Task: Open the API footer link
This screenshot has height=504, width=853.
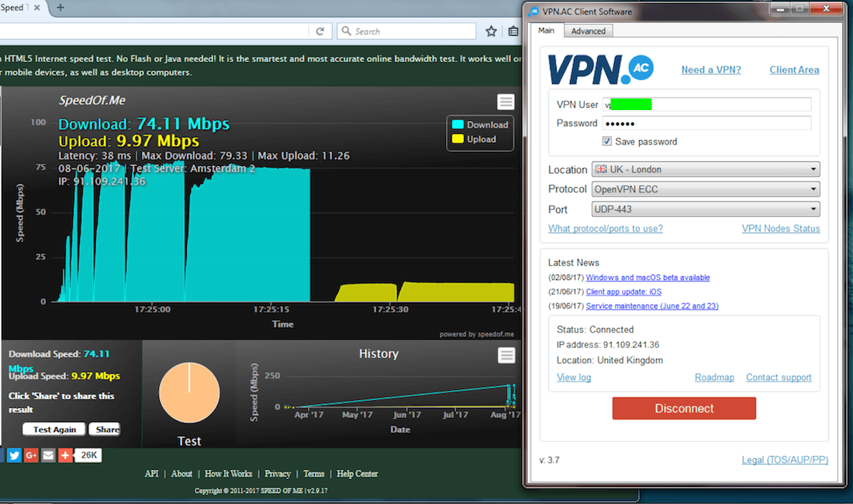Action: (x=152, y=474)
